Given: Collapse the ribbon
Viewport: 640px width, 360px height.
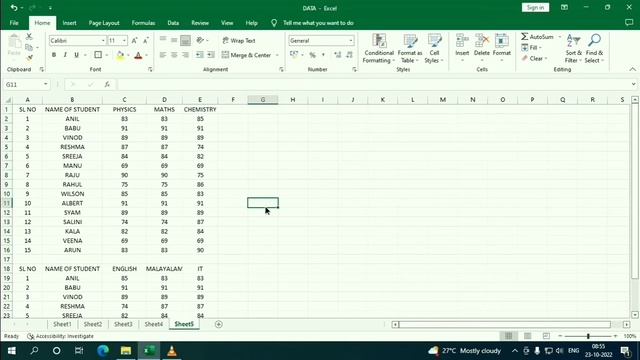Looking at the screenshot, I should pos(632,69).
